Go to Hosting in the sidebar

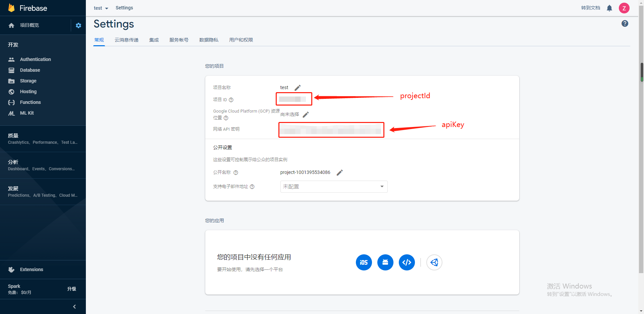[28, 91]
